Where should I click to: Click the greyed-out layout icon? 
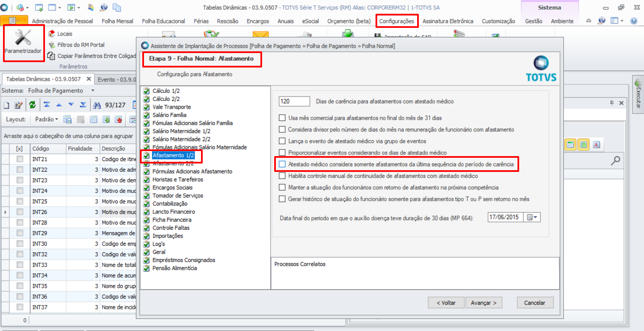81,120
